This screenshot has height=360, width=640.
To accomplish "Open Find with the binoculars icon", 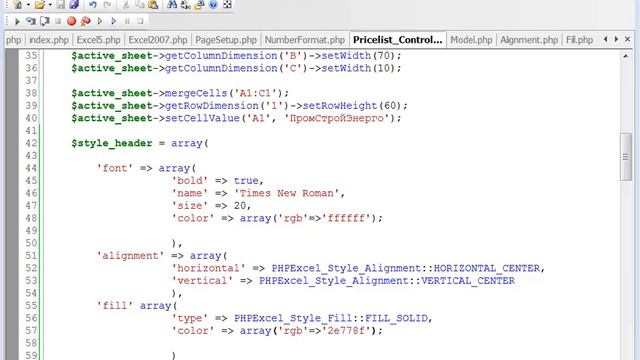I will 172,5.
